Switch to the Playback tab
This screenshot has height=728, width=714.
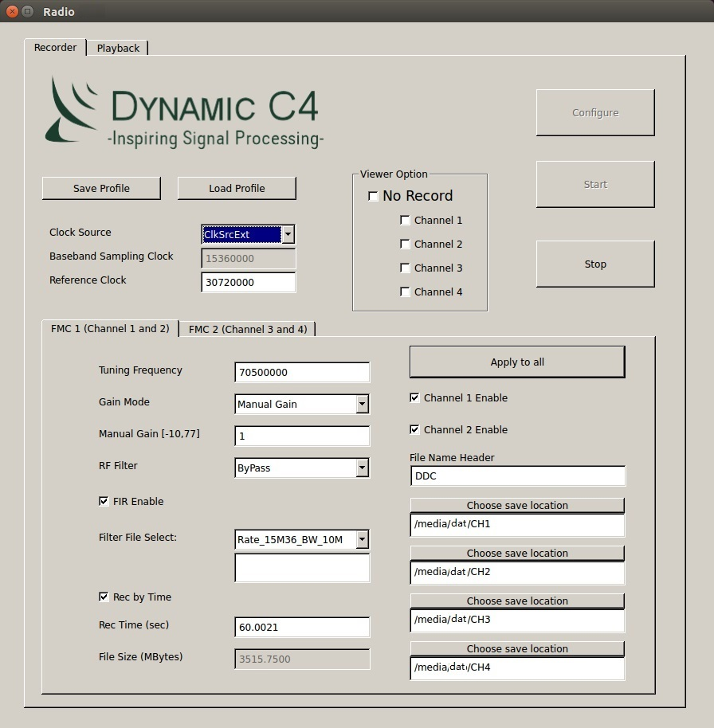point(118,48)
